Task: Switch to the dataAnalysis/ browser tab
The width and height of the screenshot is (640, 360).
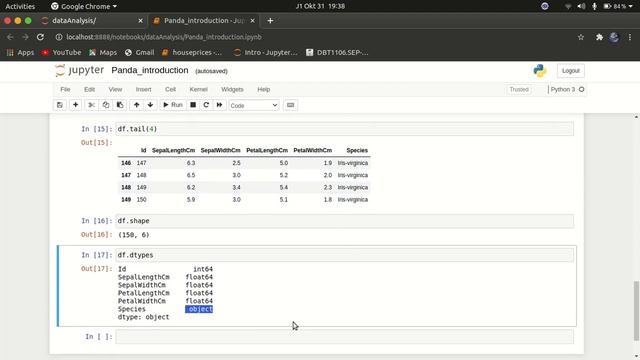Action: point(90,20)
